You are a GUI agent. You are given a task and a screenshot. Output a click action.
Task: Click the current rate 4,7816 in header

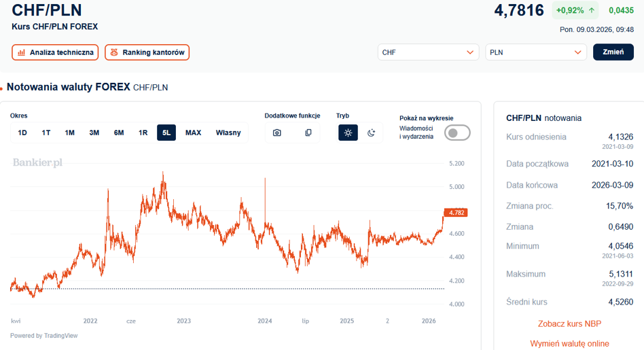519,10
